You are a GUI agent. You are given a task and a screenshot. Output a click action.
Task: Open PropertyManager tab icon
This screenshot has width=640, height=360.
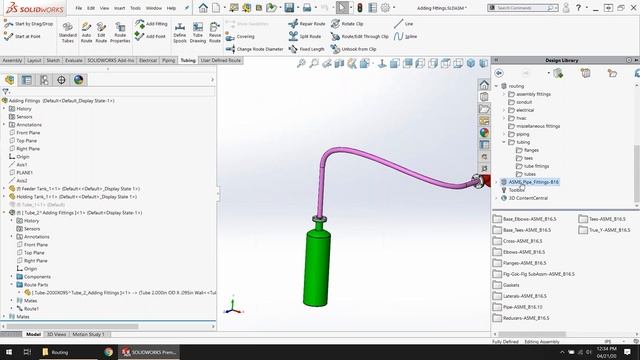pos(27,80)
